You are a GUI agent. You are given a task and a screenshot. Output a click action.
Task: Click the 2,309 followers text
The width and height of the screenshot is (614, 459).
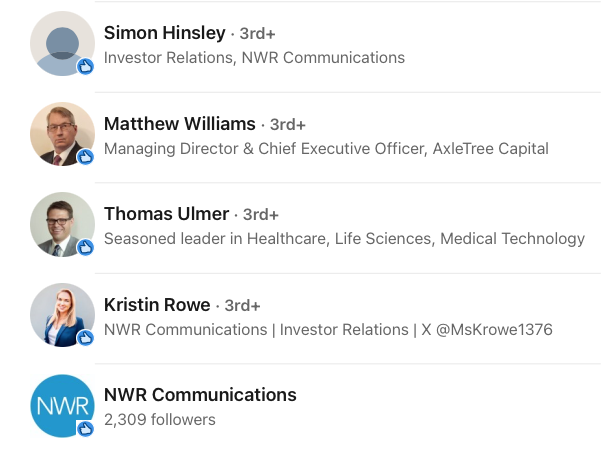pyautogui.click(x=160, y=420)
